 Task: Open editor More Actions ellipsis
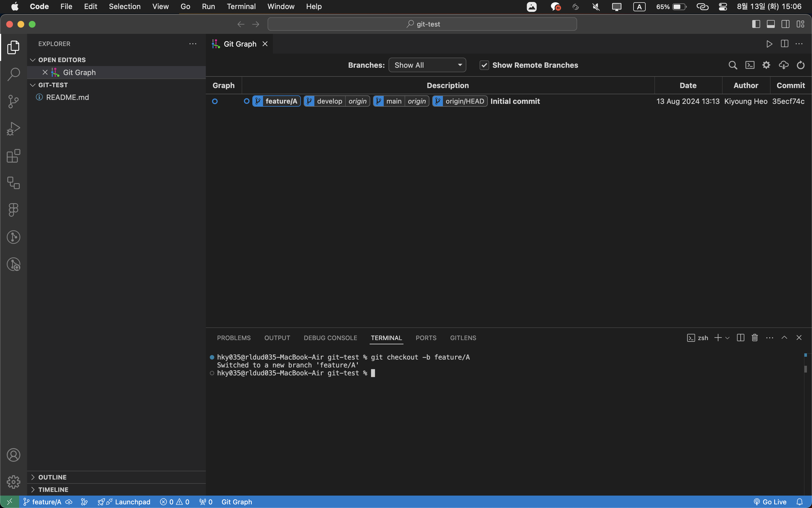(799, 44)
